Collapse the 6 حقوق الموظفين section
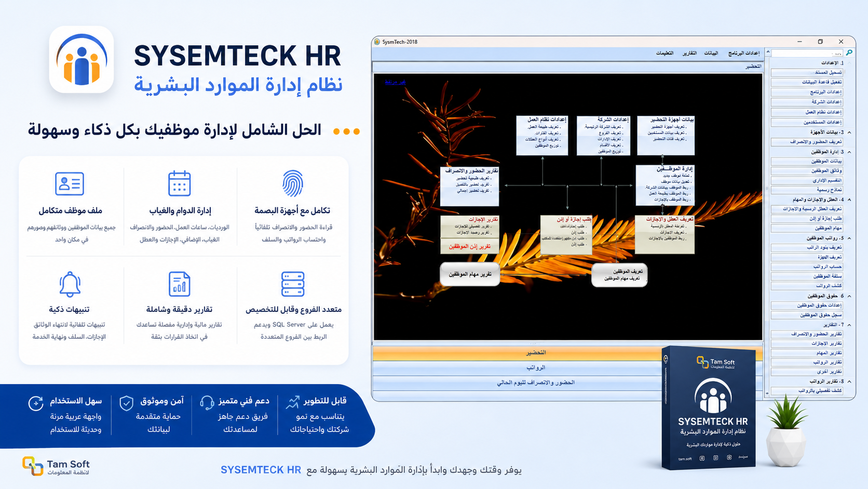This screenshot has width=868, height=489. click(x=849, y=296)
